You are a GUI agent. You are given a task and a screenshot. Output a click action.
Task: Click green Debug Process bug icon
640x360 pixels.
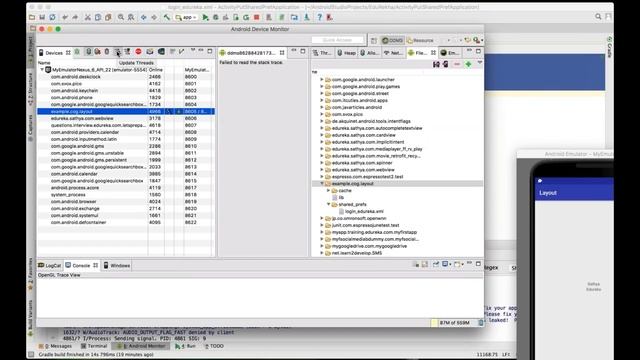click(x=77, y=52)
